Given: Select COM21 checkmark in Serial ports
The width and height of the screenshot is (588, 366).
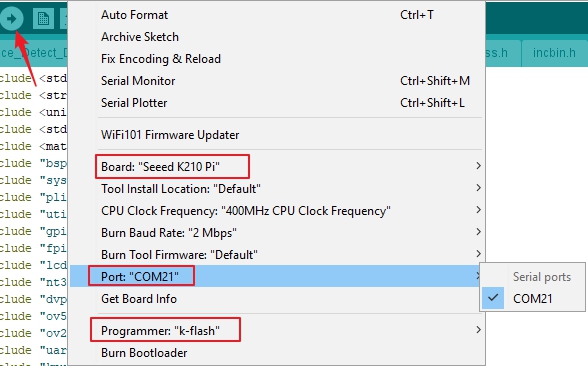Looking at the screenshot, I should 493,298.
